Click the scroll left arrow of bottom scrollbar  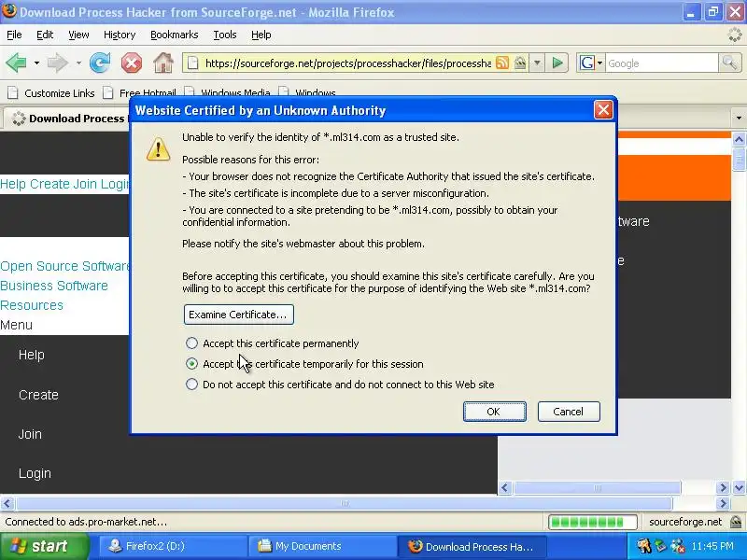tap(7, 503)
